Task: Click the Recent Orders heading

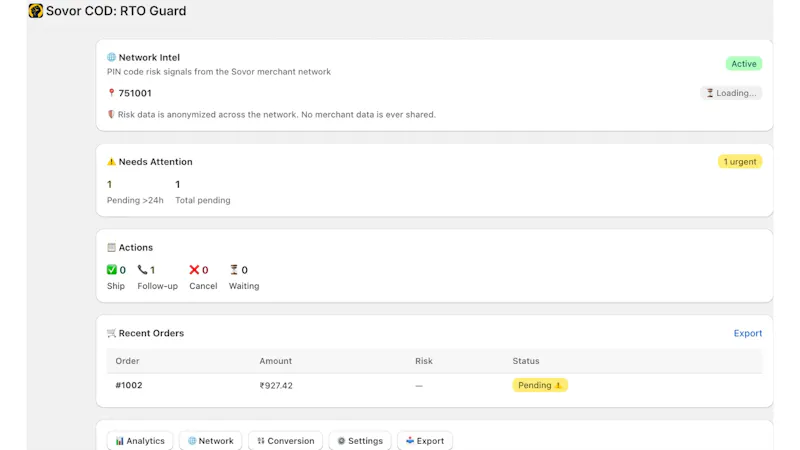Action: click(151, 333)
